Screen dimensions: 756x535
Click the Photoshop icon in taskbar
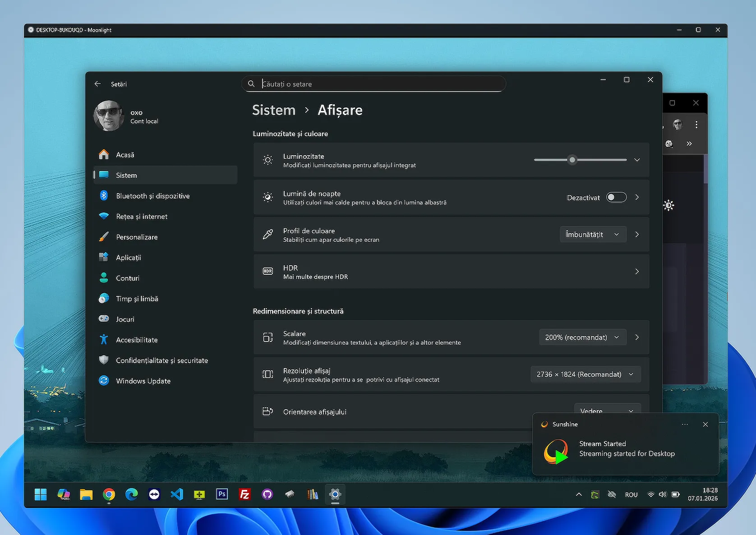pyautogui.click(x=221, y=494)
